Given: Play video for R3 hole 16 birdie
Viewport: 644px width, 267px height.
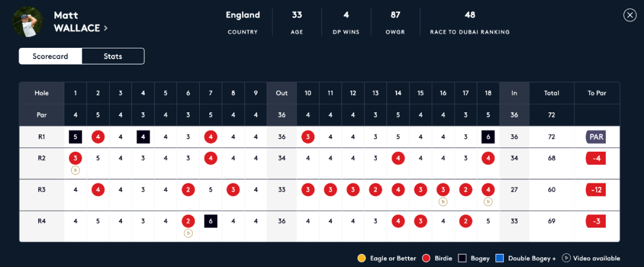Looking at the screenshot, I should tap(443, 201).
